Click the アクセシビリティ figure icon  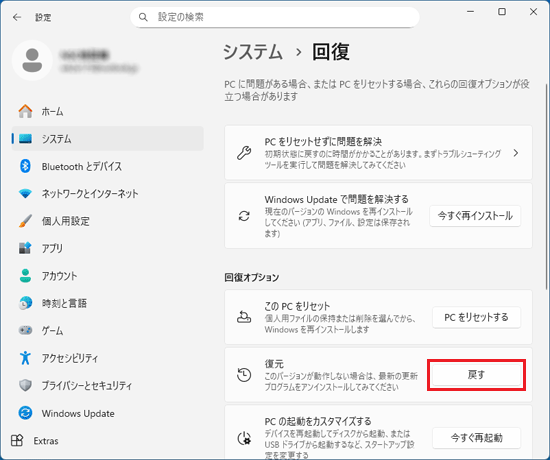[25, 358]
